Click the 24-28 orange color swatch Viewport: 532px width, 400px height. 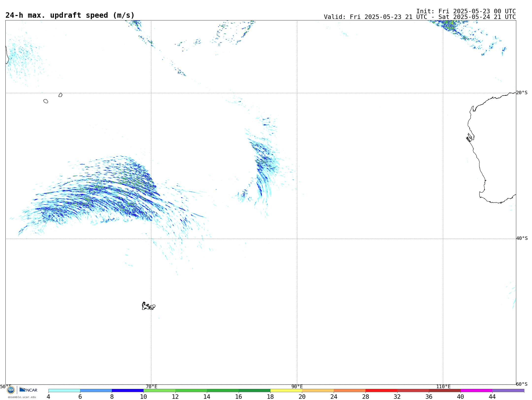coord(350,390)
